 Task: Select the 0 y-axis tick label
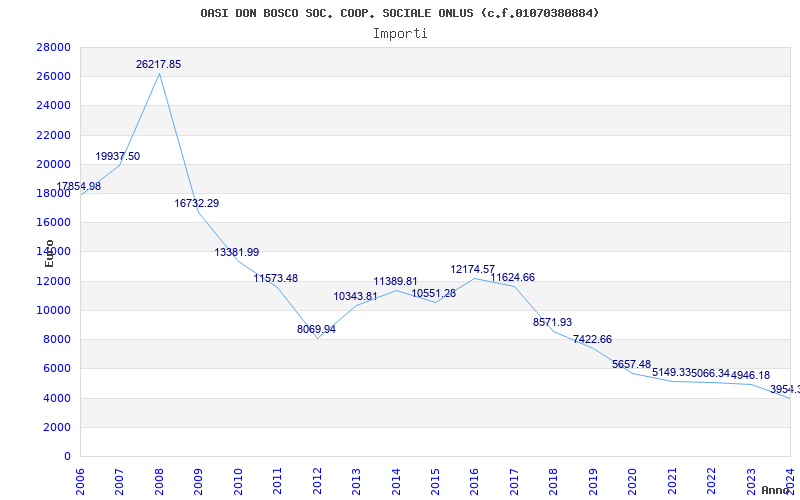click(67, 456)
